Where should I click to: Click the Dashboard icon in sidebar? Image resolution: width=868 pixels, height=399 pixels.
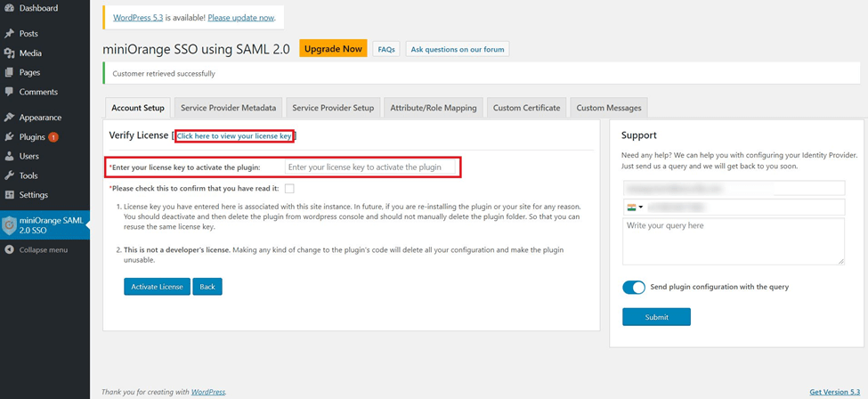coord(10,8)
